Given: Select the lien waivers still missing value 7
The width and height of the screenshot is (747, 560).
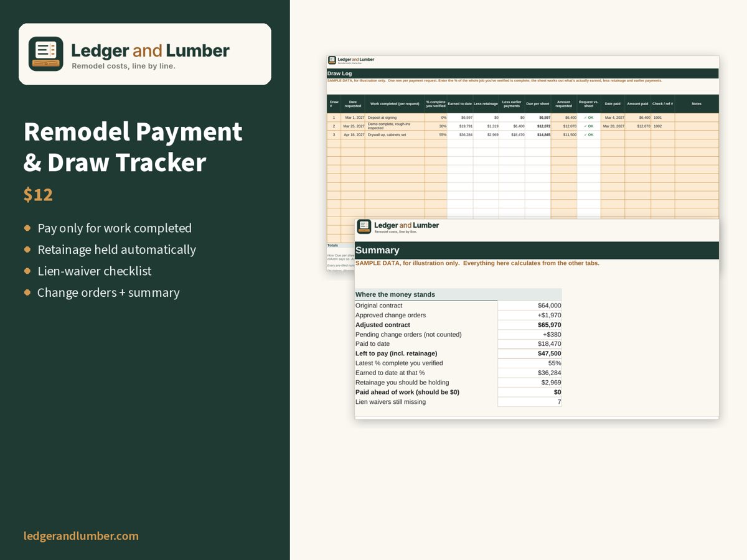Looking at the screenshot, I should pyautogui.click(x=530, y=402).
